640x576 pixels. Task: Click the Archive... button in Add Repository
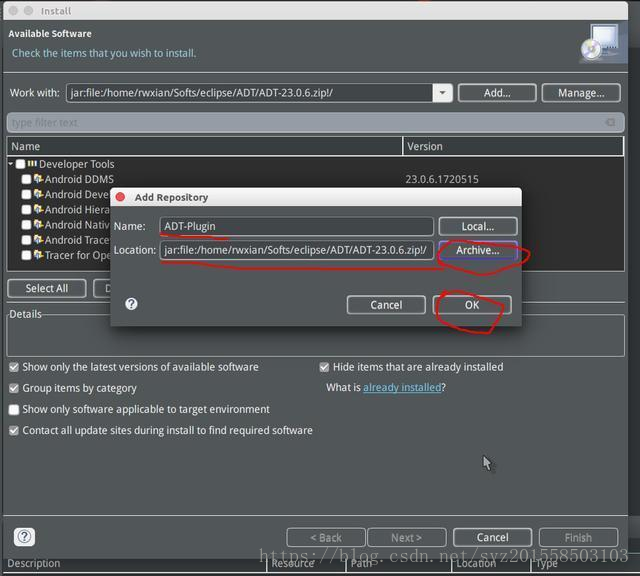(x=478, y=250)
